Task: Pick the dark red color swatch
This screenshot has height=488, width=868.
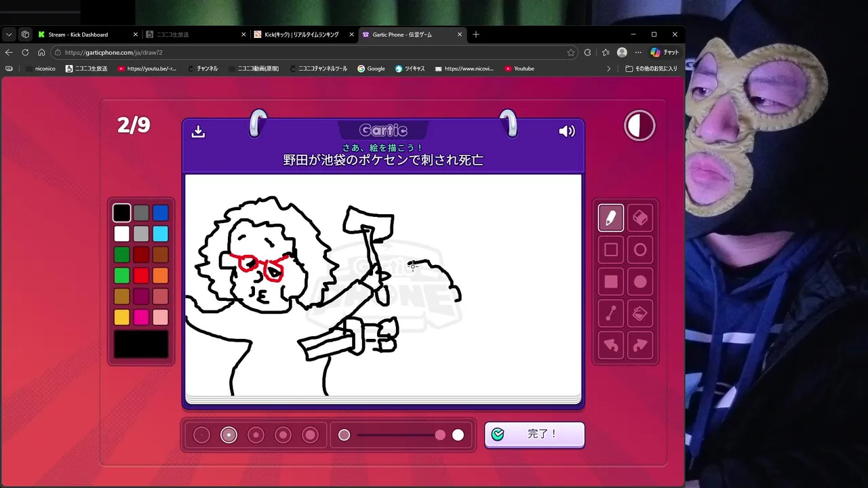Action: (141, 255)
